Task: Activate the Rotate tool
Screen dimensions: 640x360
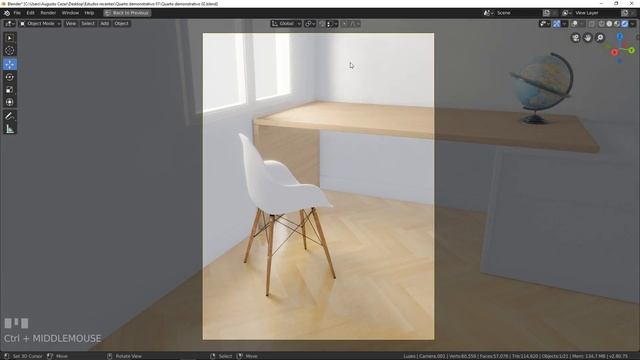Action: [x=10, y=77]
